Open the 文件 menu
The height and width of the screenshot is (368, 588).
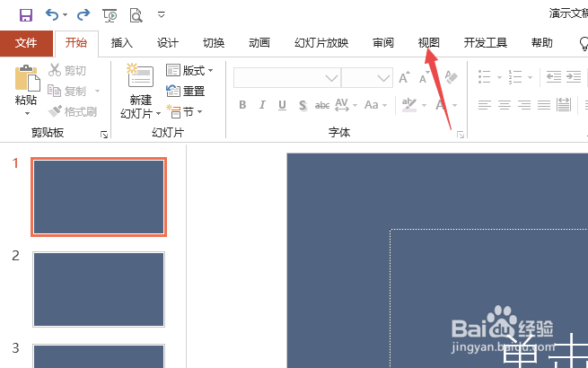pyautogui.click(x=26, y=43)
